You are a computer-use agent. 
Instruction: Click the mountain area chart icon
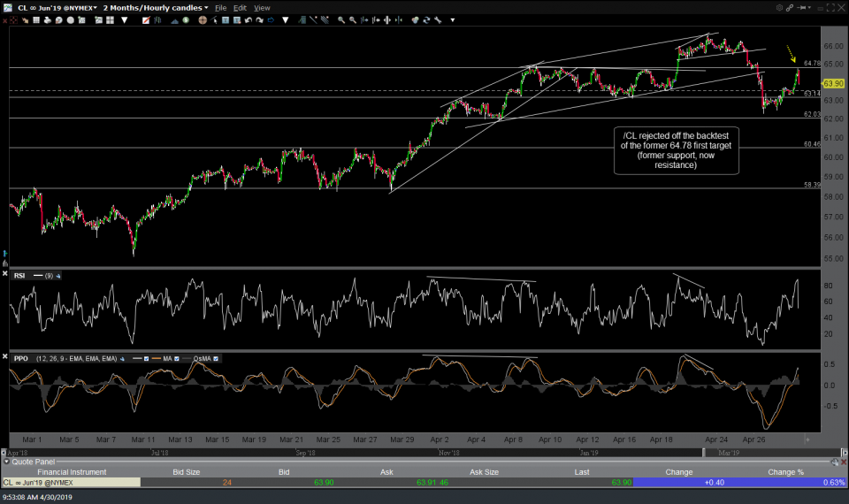click(174, 20)
